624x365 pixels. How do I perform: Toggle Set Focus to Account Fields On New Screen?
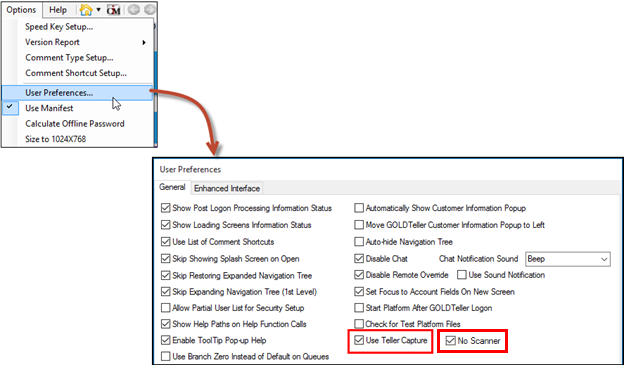359,292
